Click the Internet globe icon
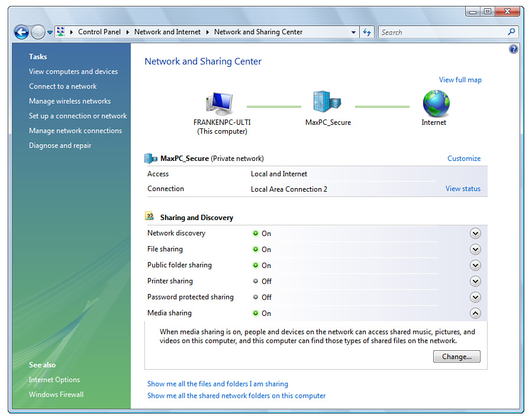Viewport: 532px width, 420px height. click(x=436, y=103)
